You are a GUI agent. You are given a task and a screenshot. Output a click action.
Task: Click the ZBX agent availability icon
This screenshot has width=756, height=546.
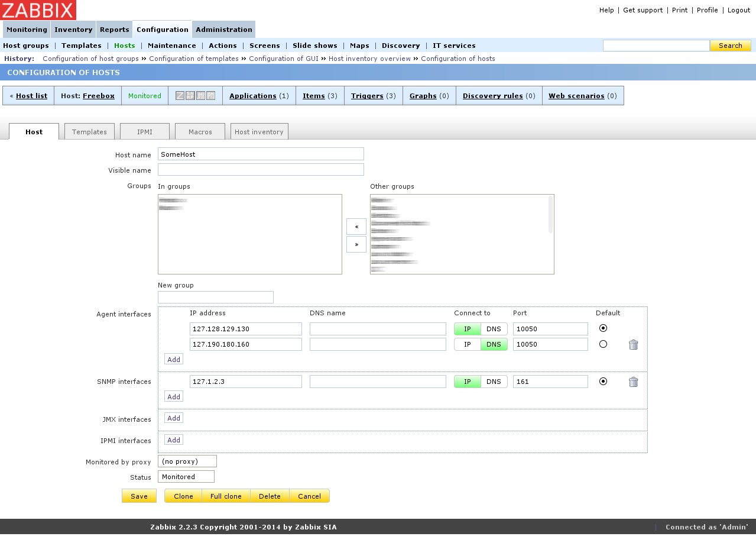pos(180,95)
